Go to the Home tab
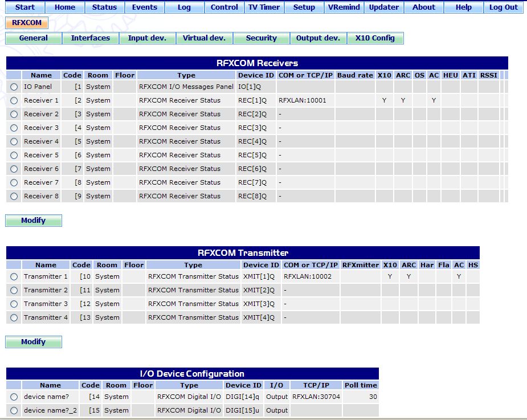Screen dimensions: 527x420 [x=65, y=7]
